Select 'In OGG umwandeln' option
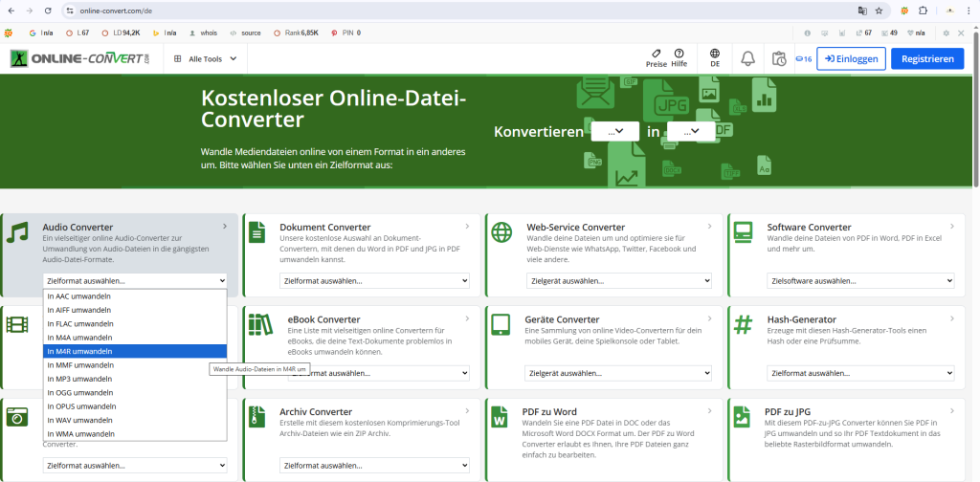This screenshot has height=482, width=980. [x=135, y=393]
